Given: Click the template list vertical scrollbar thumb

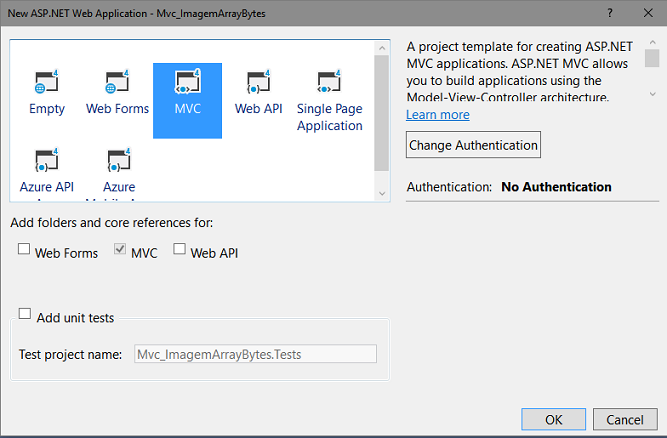Looking at the screenshot, I should pos(382,113).
